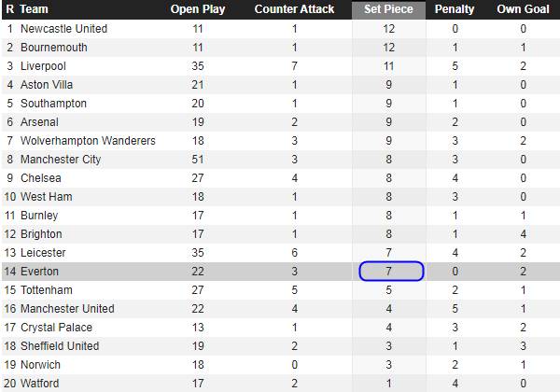Image resolution: width=560 pixels, height=392 pixels.
Task: Click Liverpool's Open Play value 35
Action: 198,66
